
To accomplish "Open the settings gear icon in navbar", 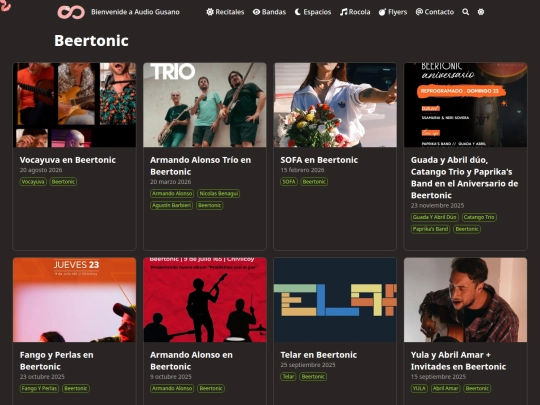I will coord(481,12).
